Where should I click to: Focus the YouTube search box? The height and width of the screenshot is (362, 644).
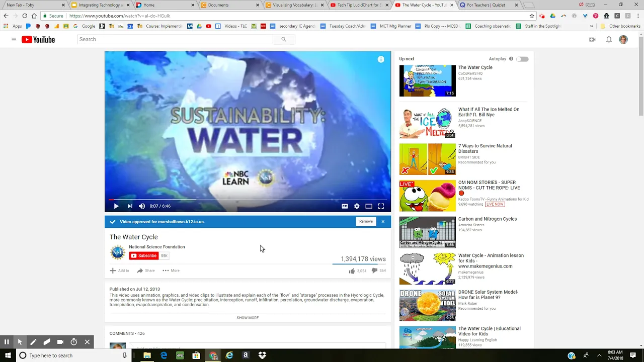pyautogui.click(x=175, y=39)
